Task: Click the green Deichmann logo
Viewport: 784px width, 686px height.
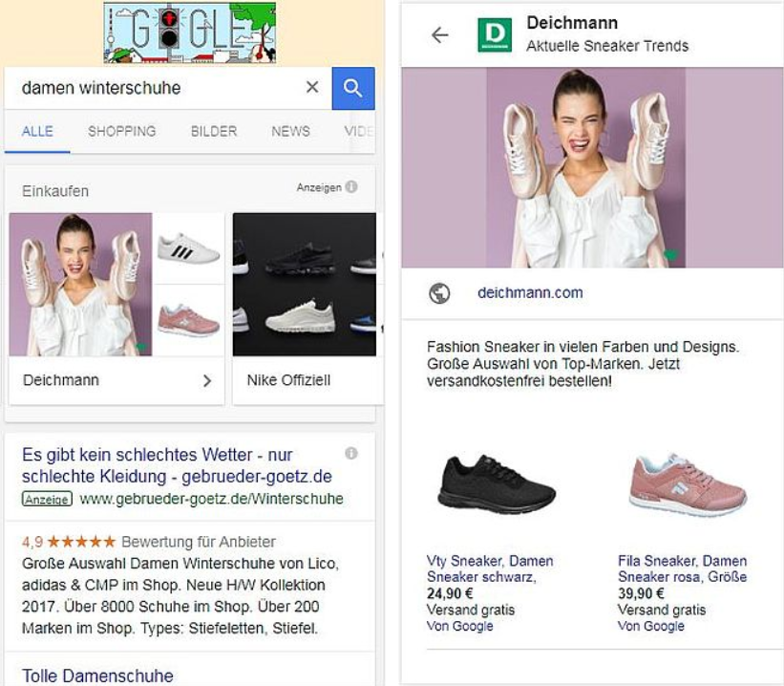Action: click(x=495, y=35)
